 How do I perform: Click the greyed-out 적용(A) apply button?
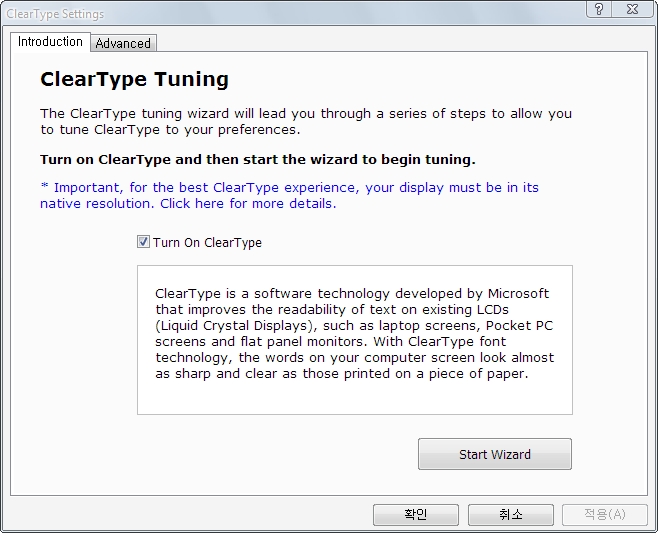(605, 515)
